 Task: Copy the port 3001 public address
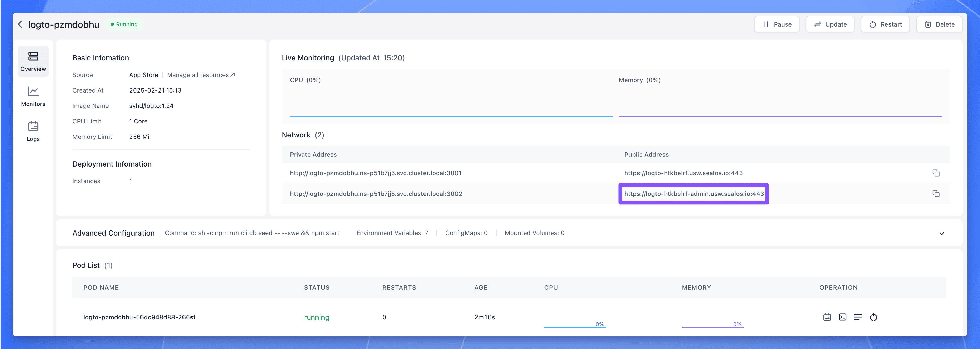936,173
